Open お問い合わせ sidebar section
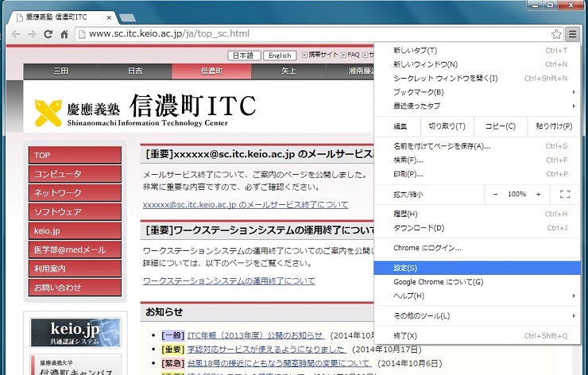588x375 pixels. click(x=75, y=288)
